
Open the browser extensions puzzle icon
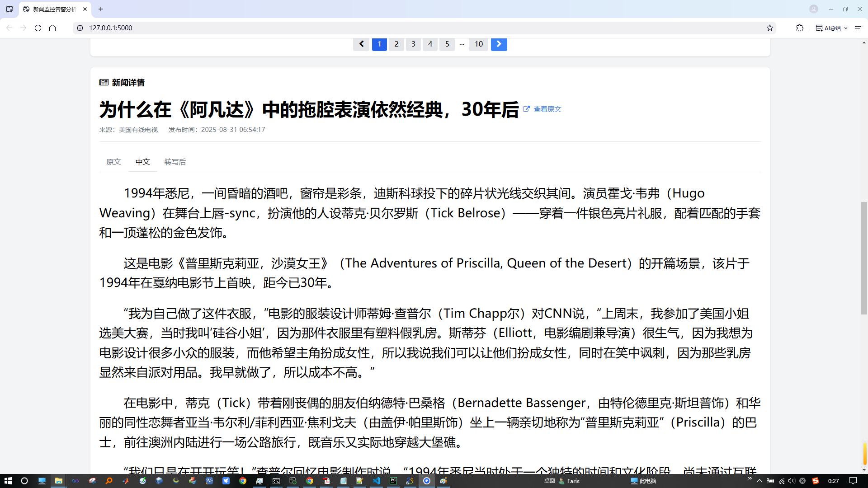click(x=800, y=28)
